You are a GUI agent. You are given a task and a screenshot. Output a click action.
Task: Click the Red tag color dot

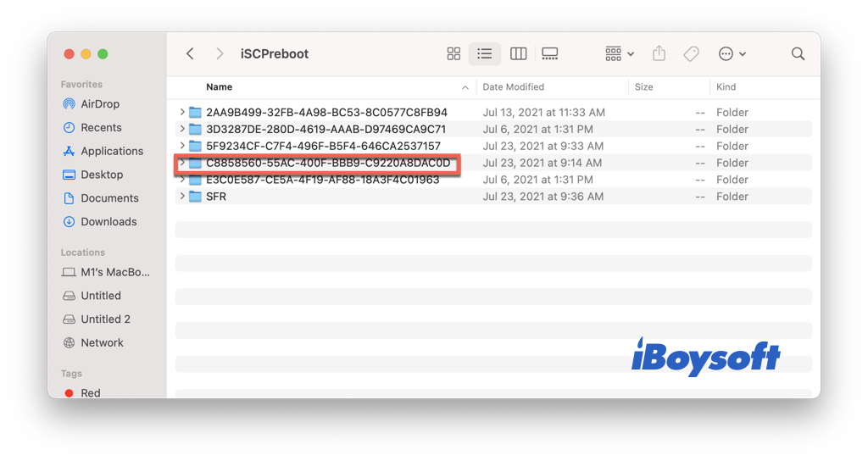pos(69,393)
